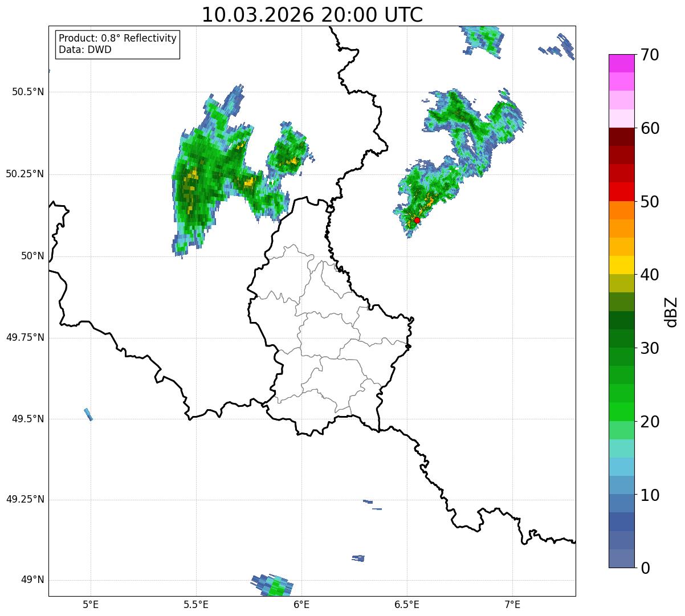Click the orange colorbar swatch just below 50
The height and width of the screenshot is (616, 685).
pos(621,210)
